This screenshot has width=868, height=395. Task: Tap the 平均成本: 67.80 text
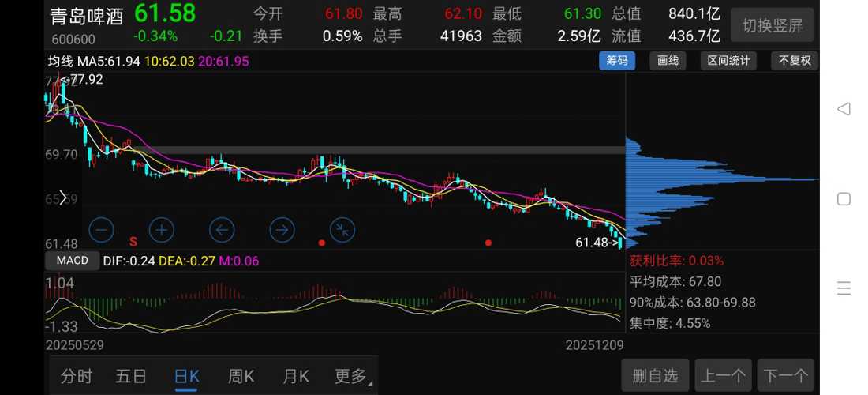[x=675, y=281]
